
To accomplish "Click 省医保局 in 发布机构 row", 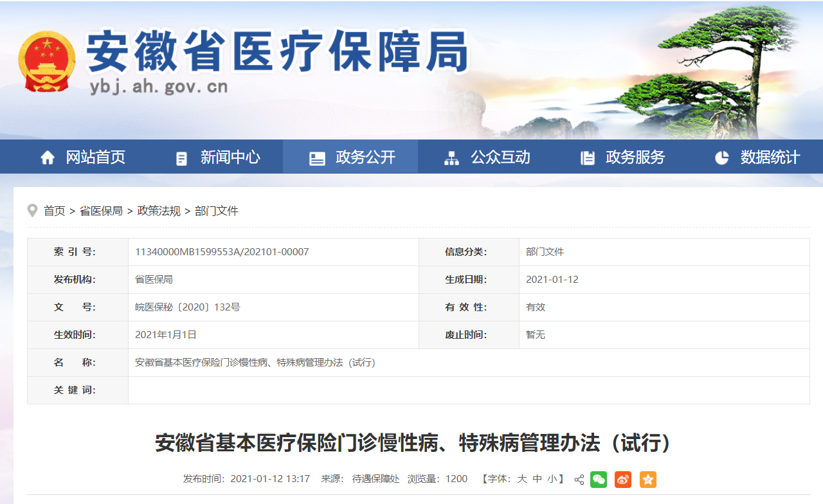I will click(x=154, y=280).
